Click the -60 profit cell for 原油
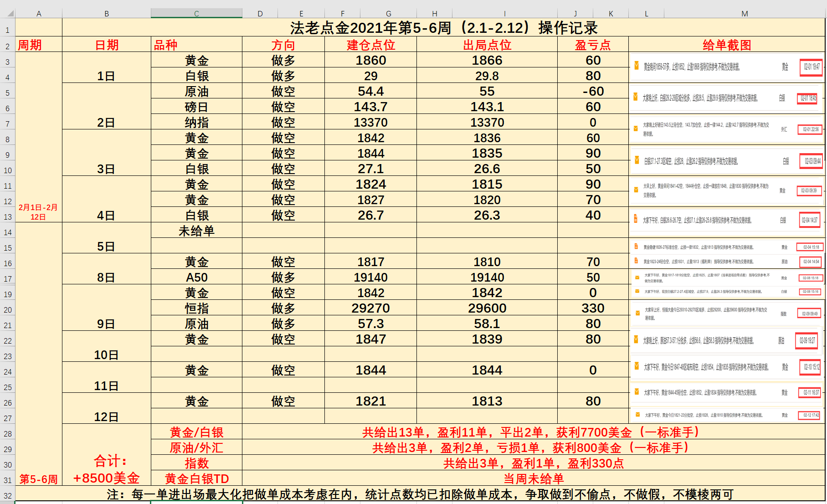 click(592, 92)
